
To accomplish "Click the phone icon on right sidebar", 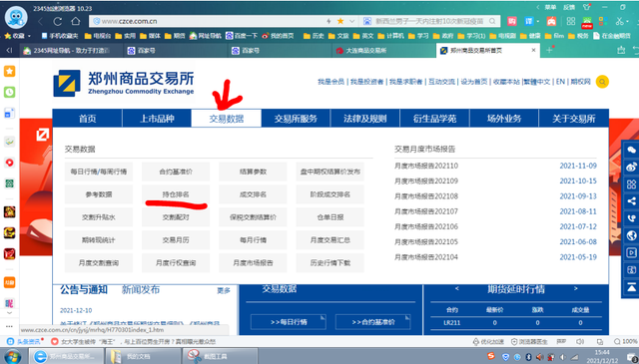I will point(631,218).
